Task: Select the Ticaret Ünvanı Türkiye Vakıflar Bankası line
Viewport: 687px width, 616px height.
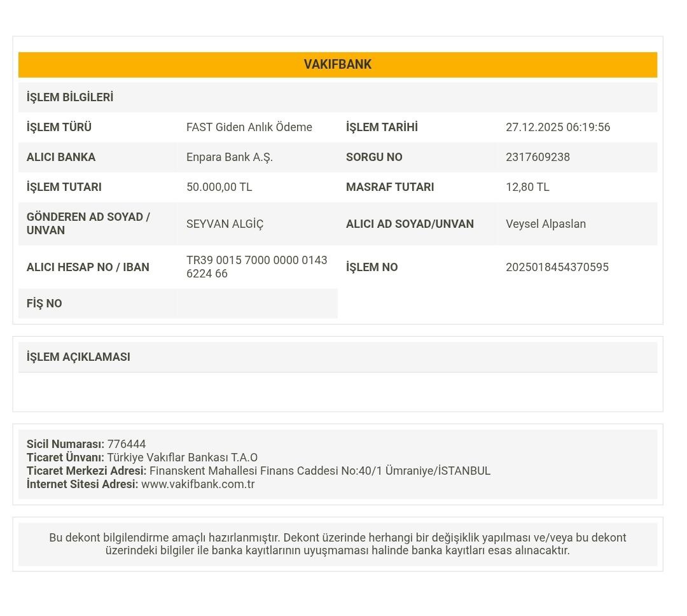Action: pyautogui.click(x=142, y=458)
